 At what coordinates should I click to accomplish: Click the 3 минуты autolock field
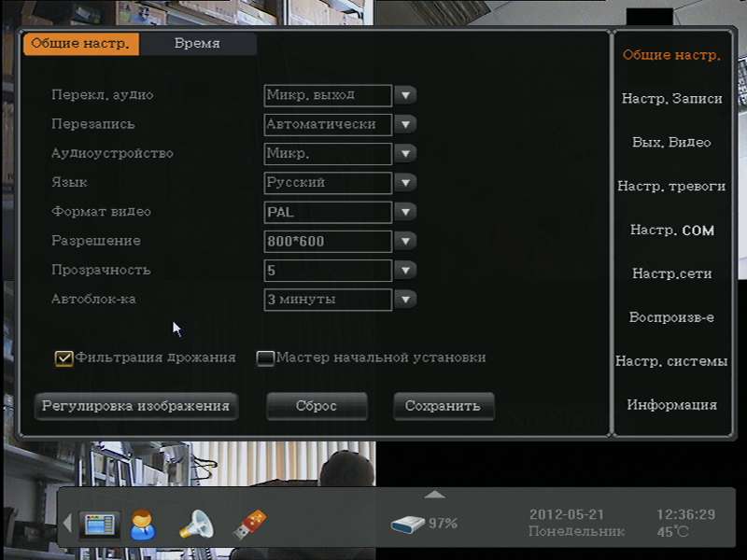click(x=328, y=300)
